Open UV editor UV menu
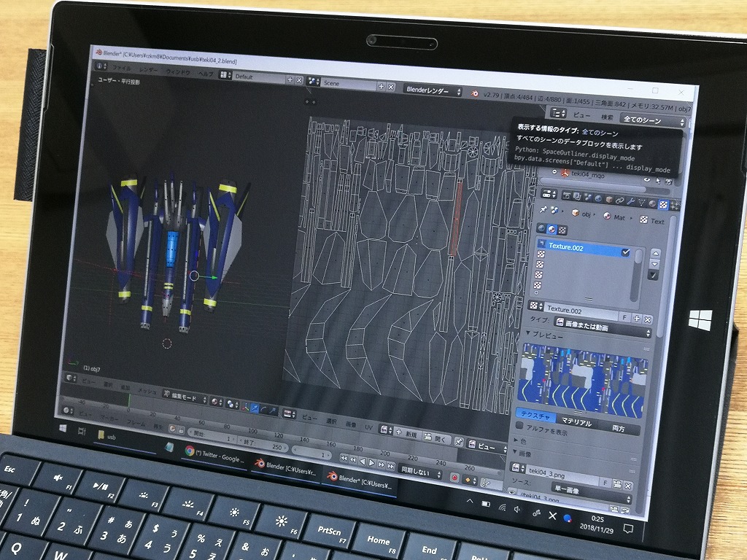Screen dimensions: 747x560 (x=369, y=427)
